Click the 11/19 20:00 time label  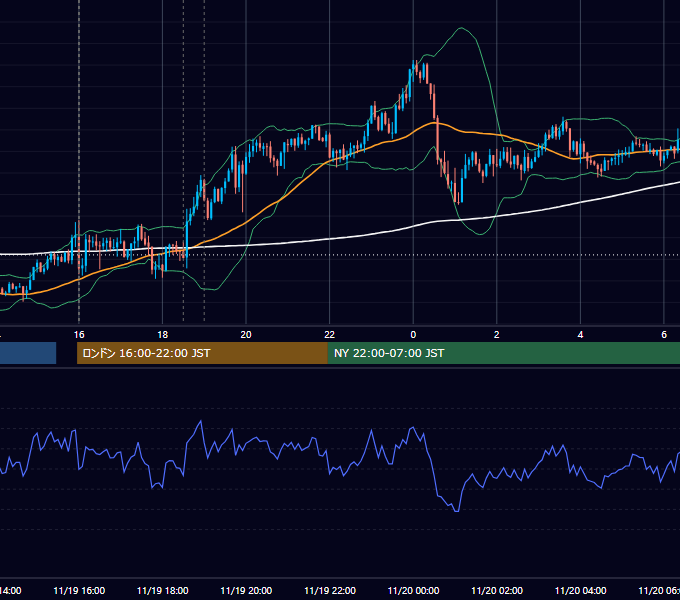coord(246,591)
